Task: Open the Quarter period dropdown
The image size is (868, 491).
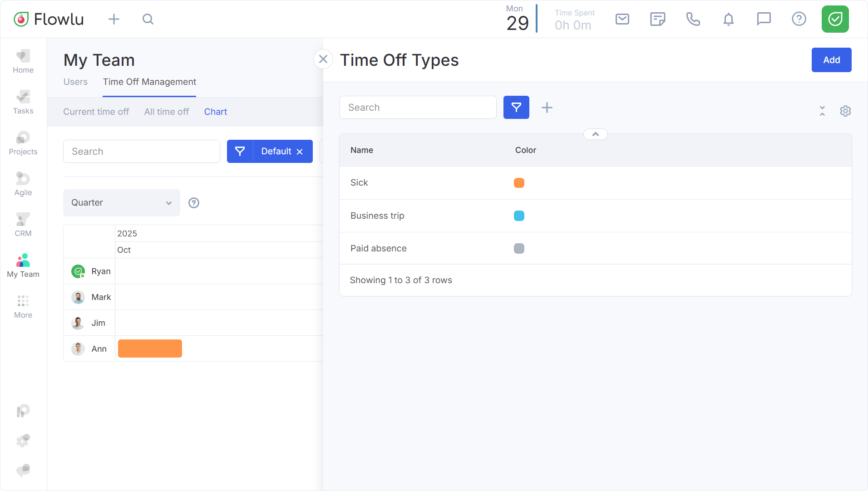Action: point(121,203)
